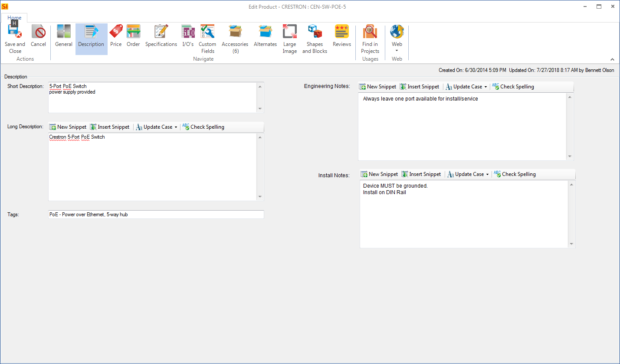Click the SI application icon
The image size is (620, 364).
[x=5, y=6]
